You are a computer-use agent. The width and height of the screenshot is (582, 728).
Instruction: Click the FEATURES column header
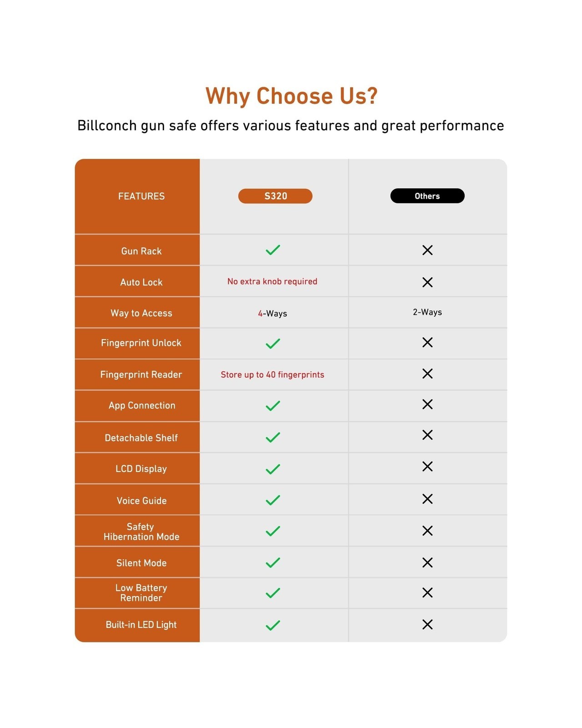point(141,196)
